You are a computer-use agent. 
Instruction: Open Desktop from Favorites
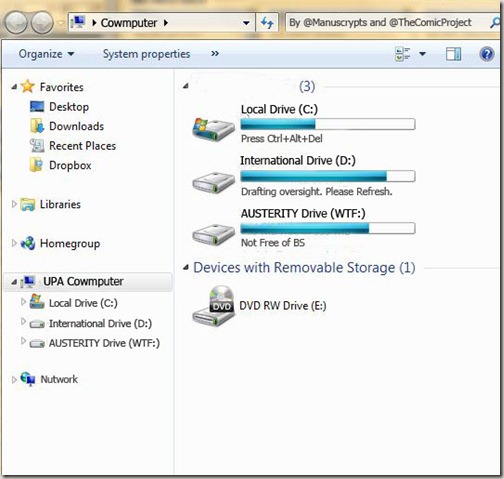[x=69, y=107]
